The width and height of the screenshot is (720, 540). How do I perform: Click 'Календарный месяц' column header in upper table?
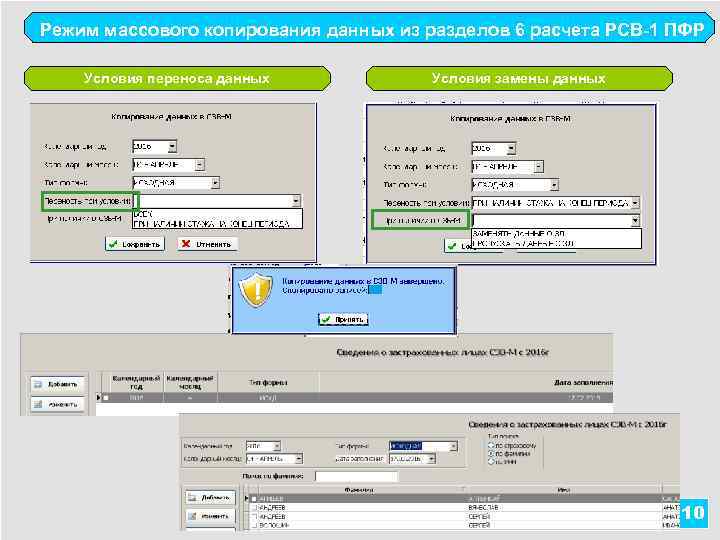pos(190,382)
